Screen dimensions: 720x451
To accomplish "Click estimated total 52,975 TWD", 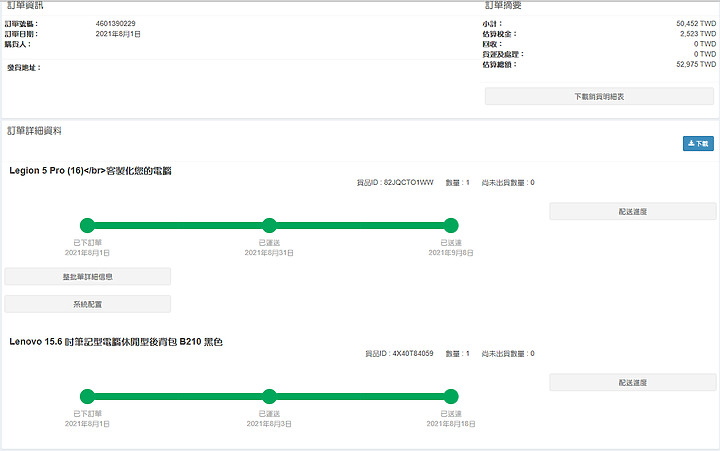I will pyautogui.click(x=696, y=64).
